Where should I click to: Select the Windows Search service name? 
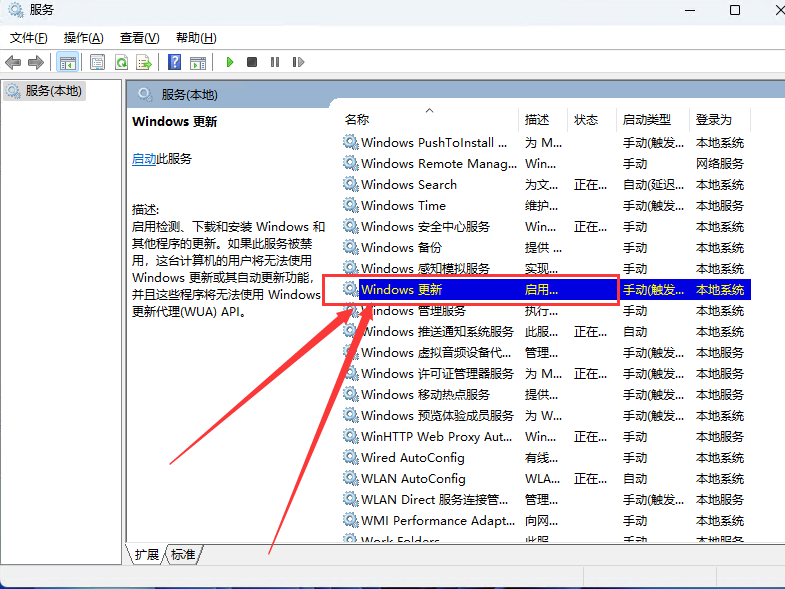point(409,185)
